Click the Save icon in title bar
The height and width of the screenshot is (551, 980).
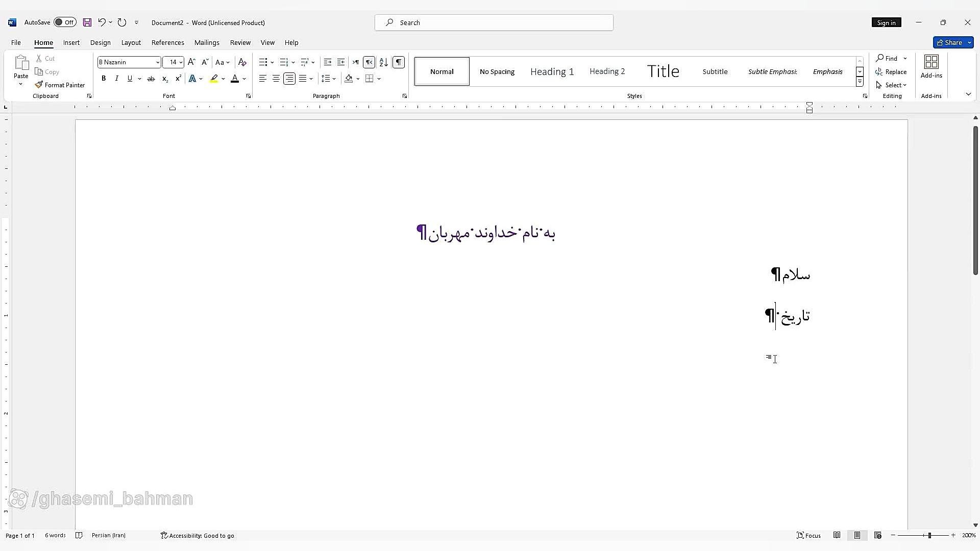pyautogui.click(x=87, y=22)
